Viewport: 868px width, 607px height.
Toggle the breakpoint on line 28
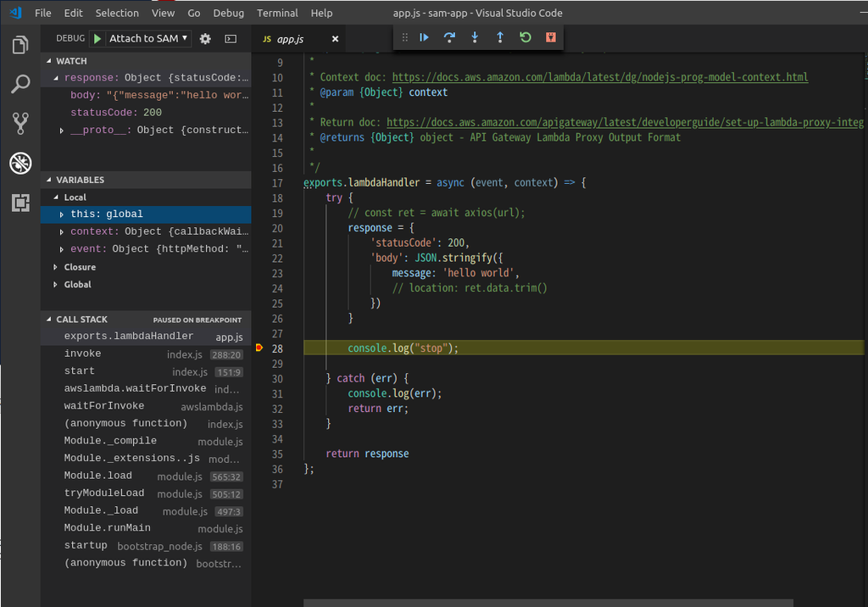tap(259, 348)
